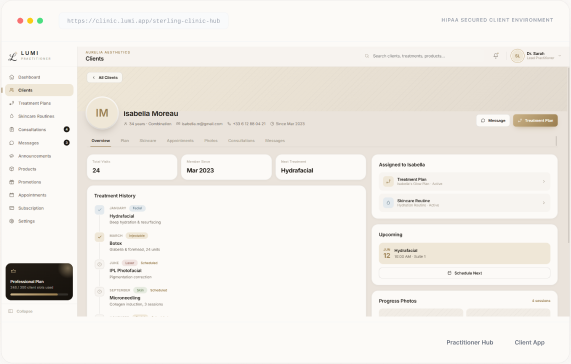Click the Skincare Routine droplet card icon
Screen dimensions: 571x364
[x=388, y=203]
